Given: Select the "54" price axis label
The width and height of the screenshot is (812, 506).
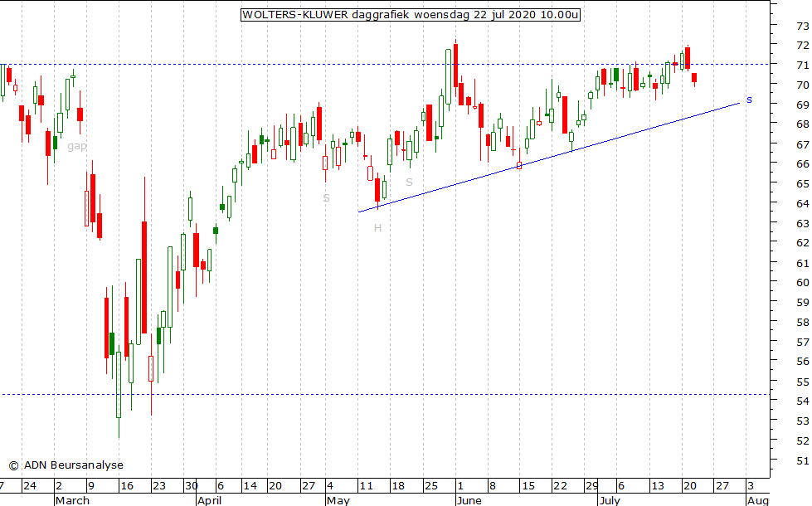Looking at the screenshot, I should pyautogui.click(x=803, y=401).
